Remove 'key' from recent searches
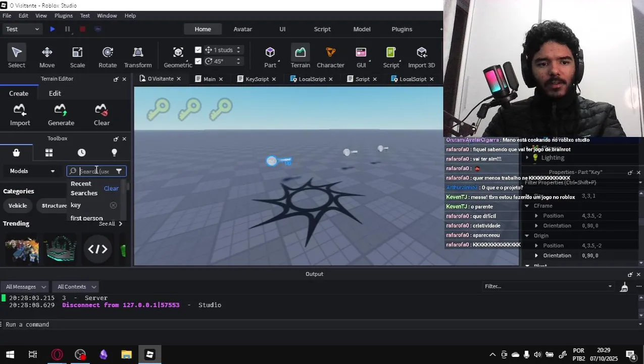The image size is (644, 364). [113, 205]
